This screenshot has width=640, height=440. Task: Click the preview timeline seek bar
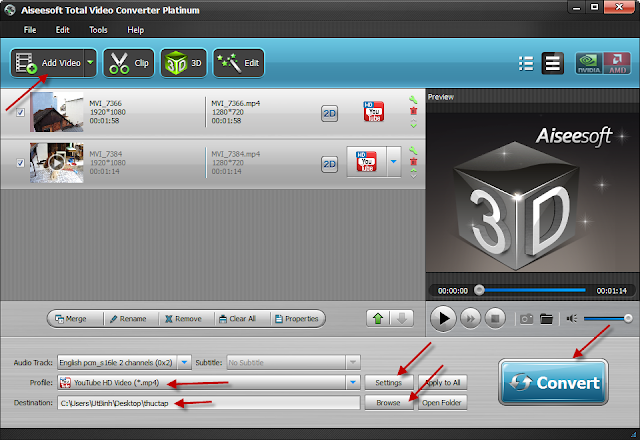tap(532, 290)
